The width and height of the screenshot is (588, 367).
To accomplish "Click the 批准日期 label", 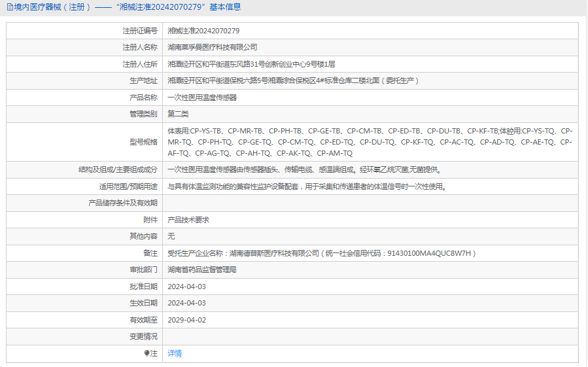I will [143, 287].
